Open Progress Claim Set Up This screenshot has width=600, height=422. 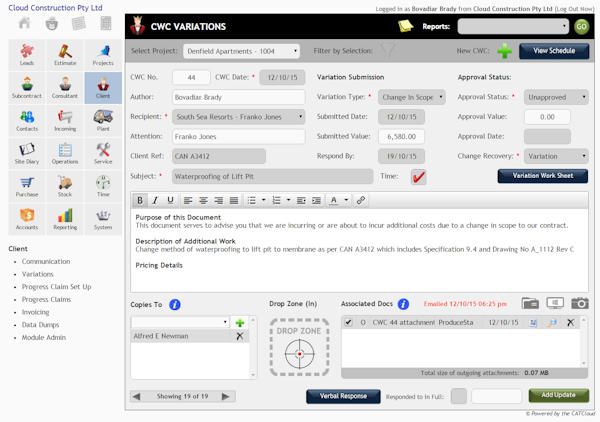56,287
